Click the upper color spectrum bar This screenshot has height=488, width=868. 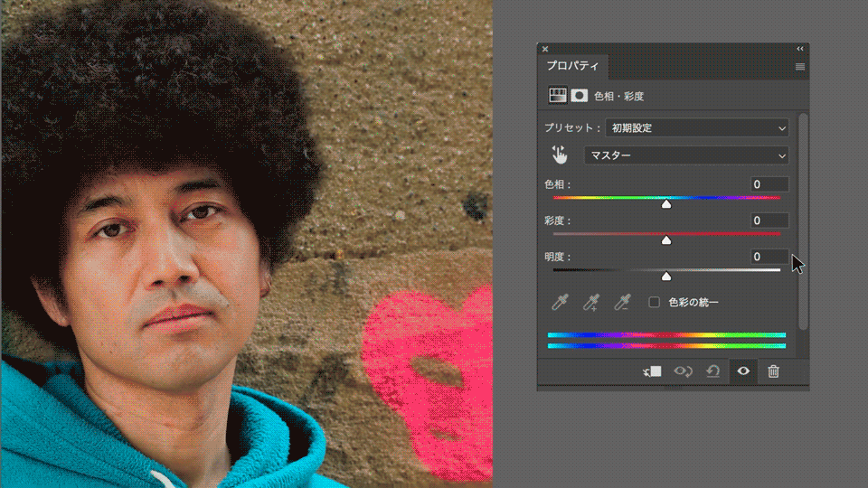coord(666,334)
